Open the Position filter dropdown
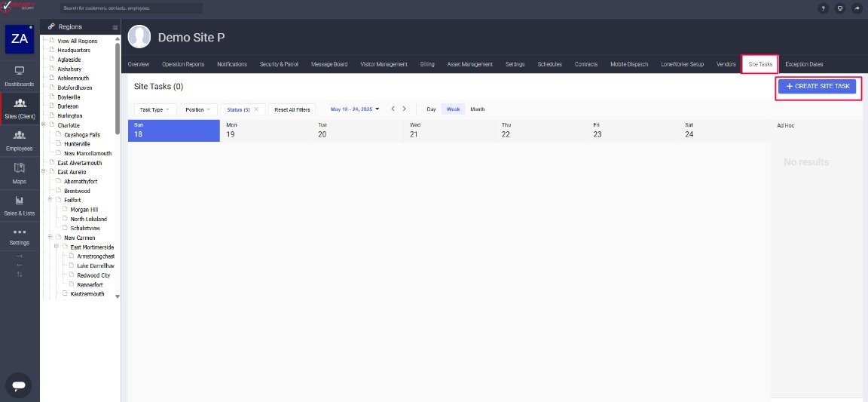Image resolution: width=868 pixels, height=402 pixels. coord(198,109)
